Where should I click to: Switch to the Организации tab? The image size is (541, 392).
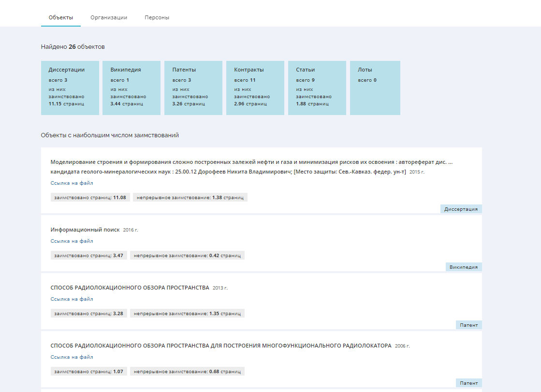coord(109,17)
